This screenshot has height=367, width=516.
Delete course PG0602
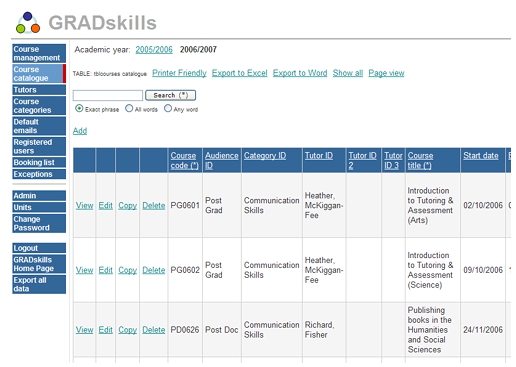pos(154,270)
